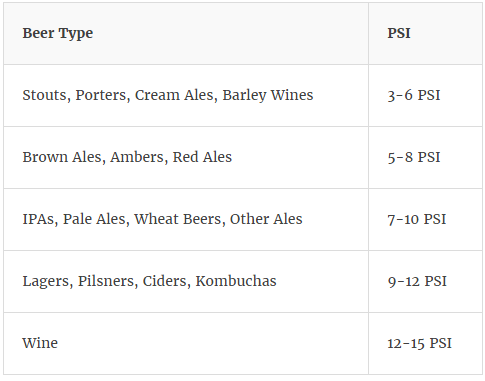Image resolution: width=485 pixels, height=381 pixels.
Task: Select the Brown Ales, Ambers, Red Ales cell
Action: 186,157
